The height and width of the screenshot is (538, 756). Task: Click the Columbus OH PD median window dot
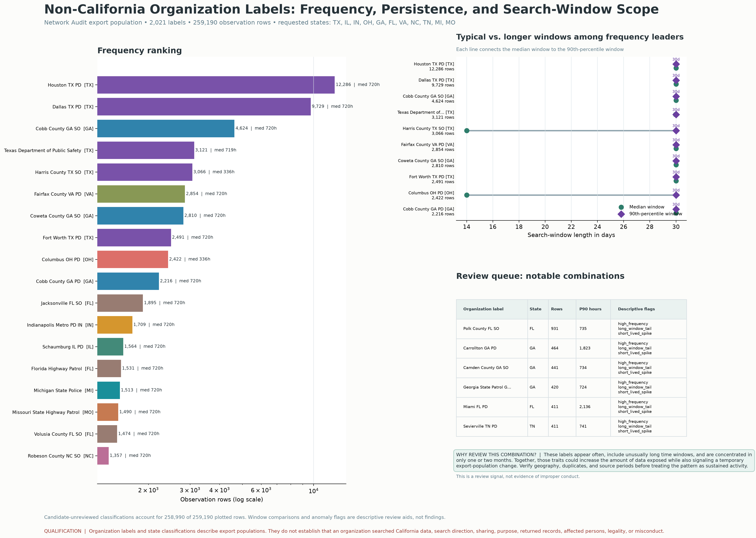(x=467, y=195)
